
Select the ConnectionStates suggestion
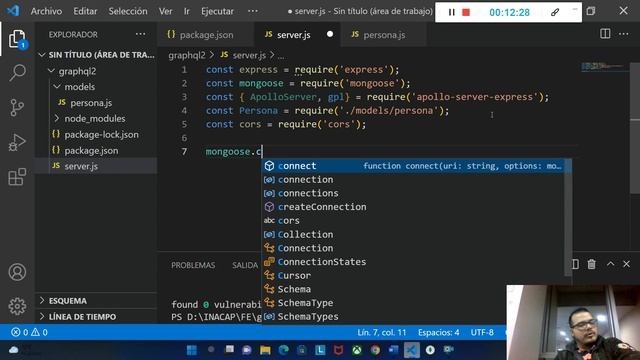(x=413, y=262)
